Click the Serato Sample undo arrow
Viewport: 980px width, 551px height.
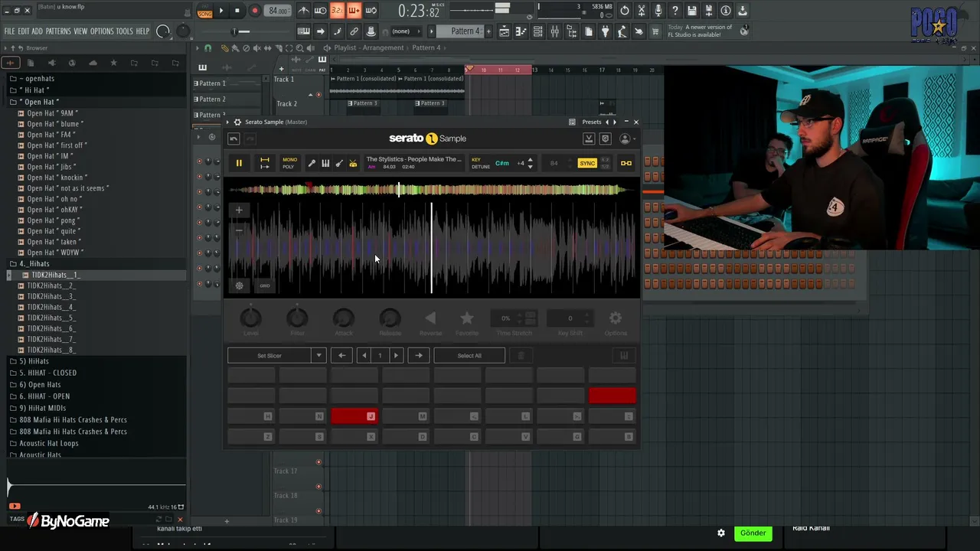coord(234,139)
